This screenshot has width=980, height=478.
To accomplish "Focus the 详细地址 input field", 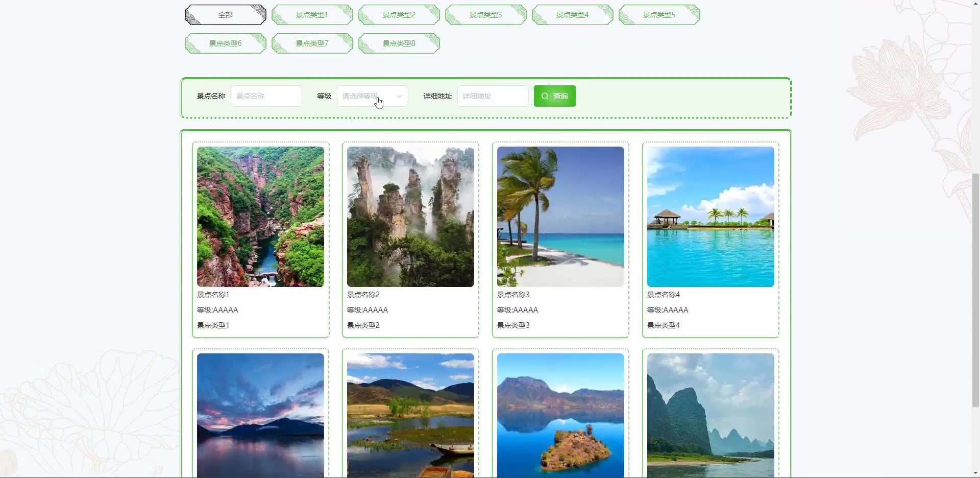I will pos(493,96).
